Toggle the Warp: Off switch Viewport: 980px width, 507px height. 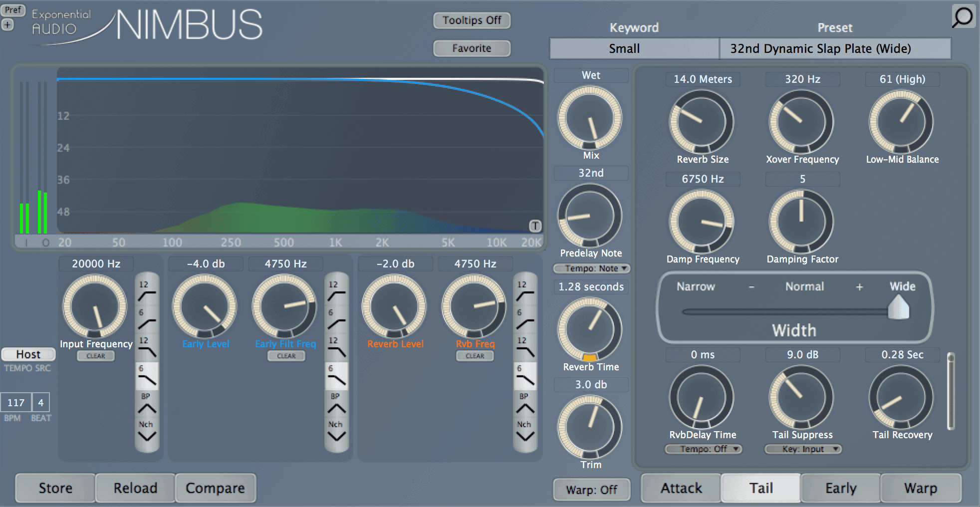click(591, 490)
